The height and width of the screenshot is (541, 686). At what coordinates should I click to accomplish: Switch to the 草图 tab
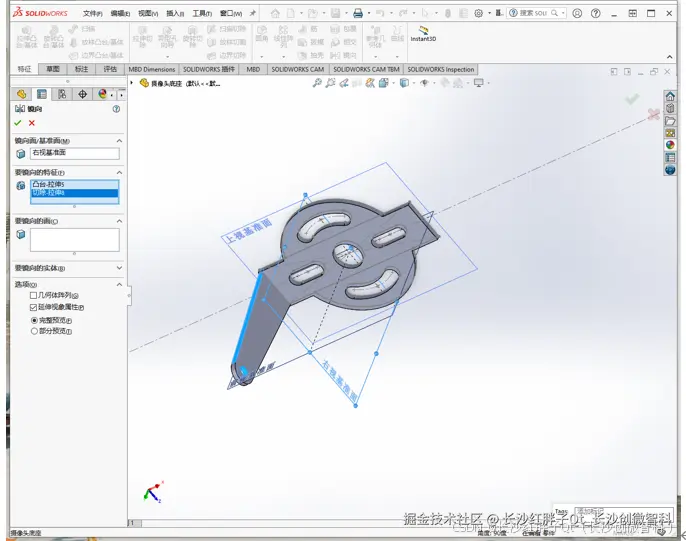(x=53, y=69)
